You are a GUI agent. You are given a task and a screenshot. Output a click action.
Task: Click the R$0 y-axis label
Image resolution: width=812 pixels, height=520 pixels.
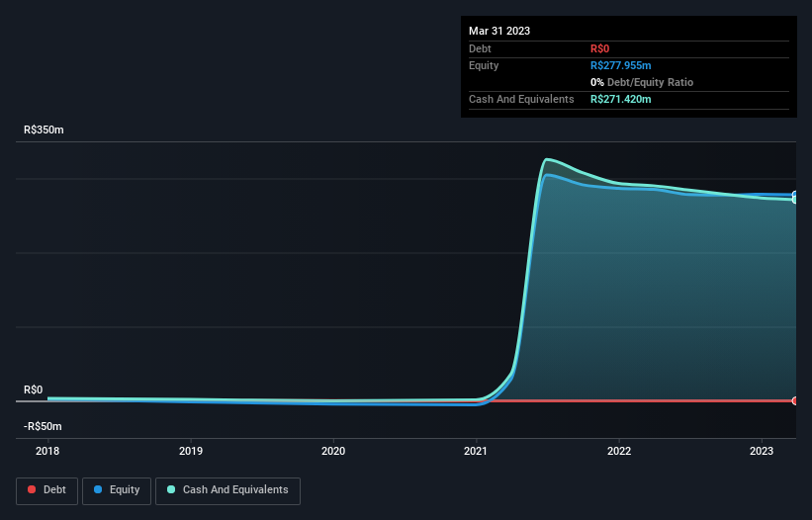(34, 390)
